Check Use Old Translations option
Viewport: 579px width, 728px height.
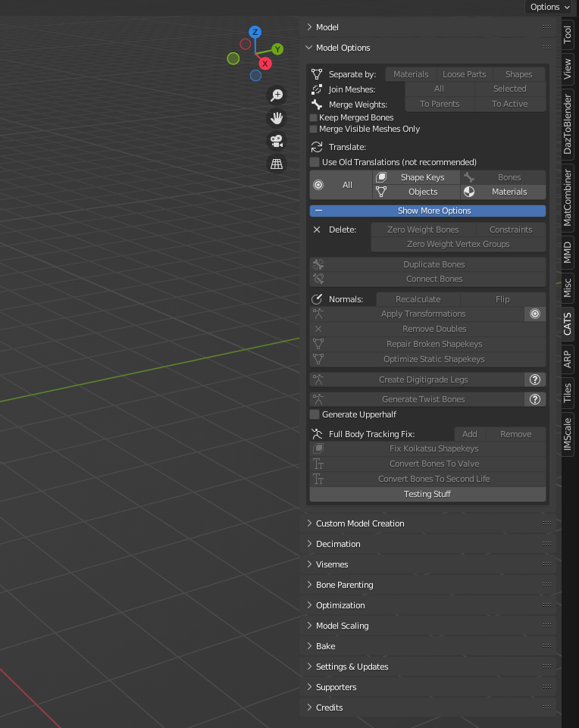(315, 162)
